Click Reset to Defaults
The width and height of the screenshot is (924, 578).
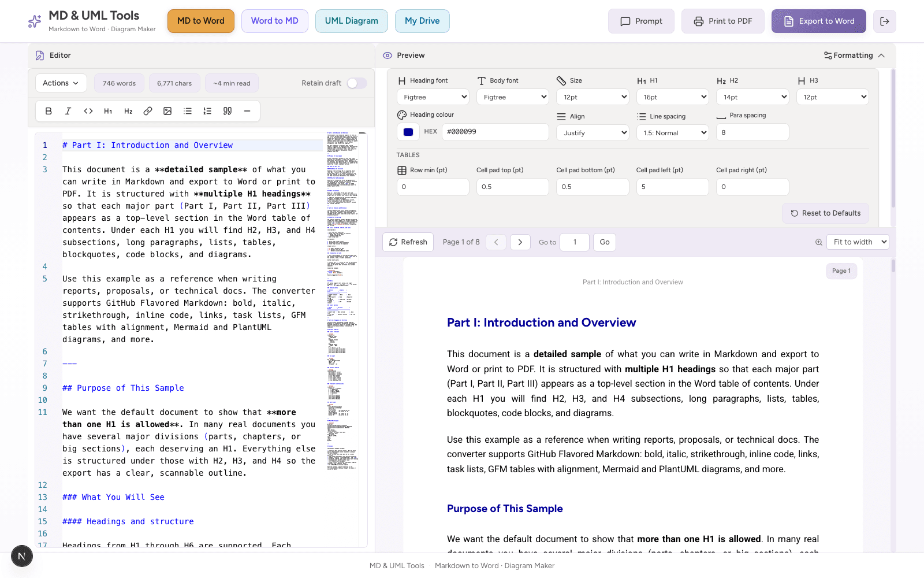click(825, 213)
